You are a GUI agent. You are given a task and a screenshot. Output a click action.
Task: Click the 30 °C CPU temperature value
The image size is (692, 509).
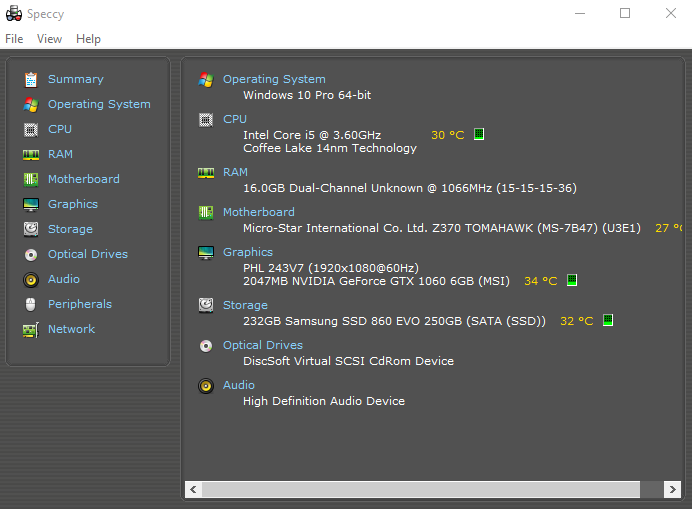coord(448,135)
